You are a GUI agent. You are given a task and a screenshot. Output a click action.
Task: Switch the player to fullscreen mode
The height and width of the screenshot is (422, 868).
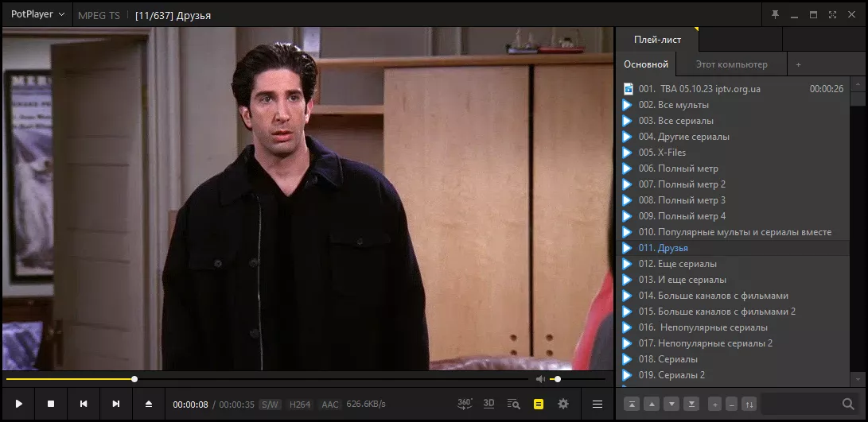coord(832,14)
